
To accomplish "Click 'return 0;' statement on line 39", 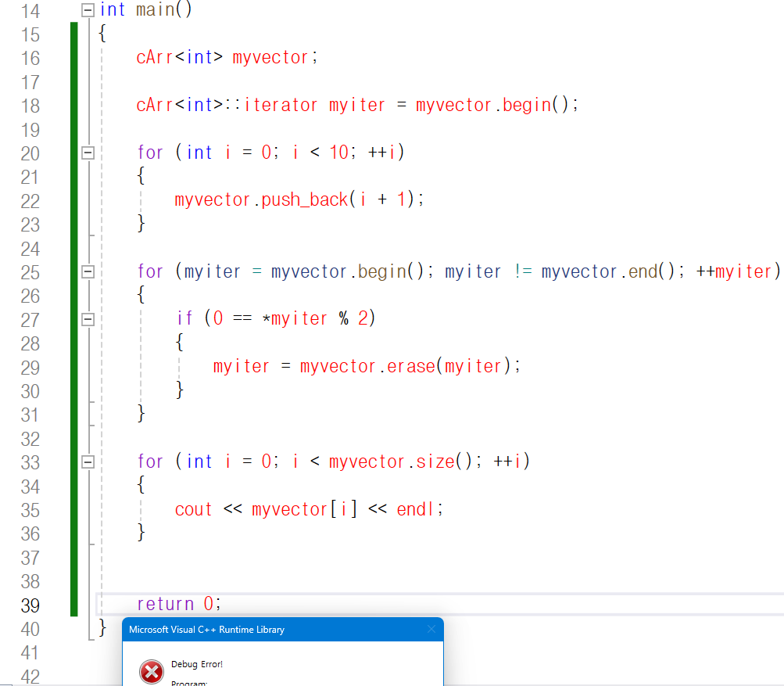I will coord(179,604).
